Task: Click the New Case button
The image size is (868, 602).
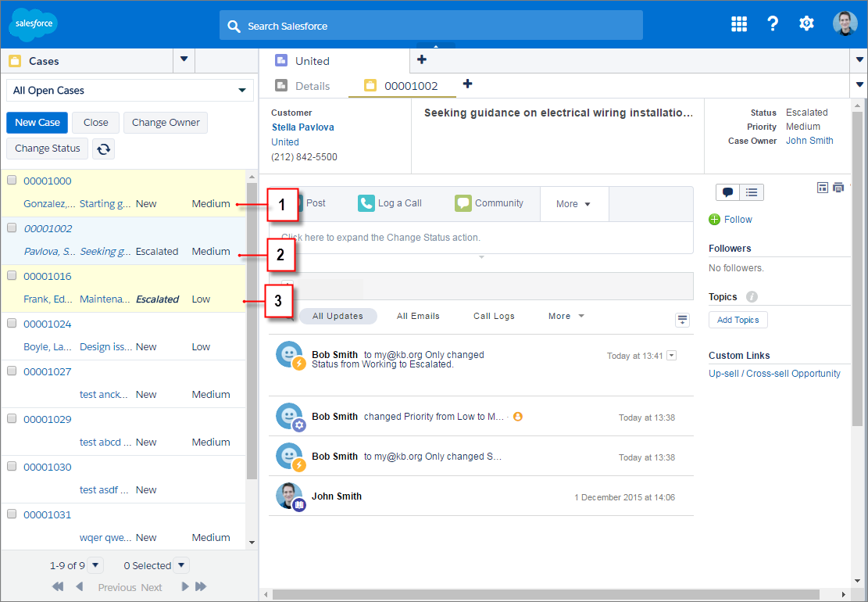Action: pos(37,123)
